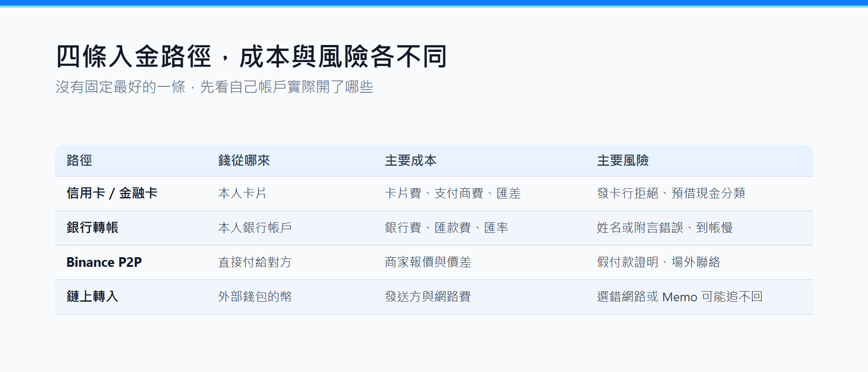The image size is (868, 372).
Task: Select the 選錯網路或 Memo 可能追不回 cell
Action: [680, 297]
